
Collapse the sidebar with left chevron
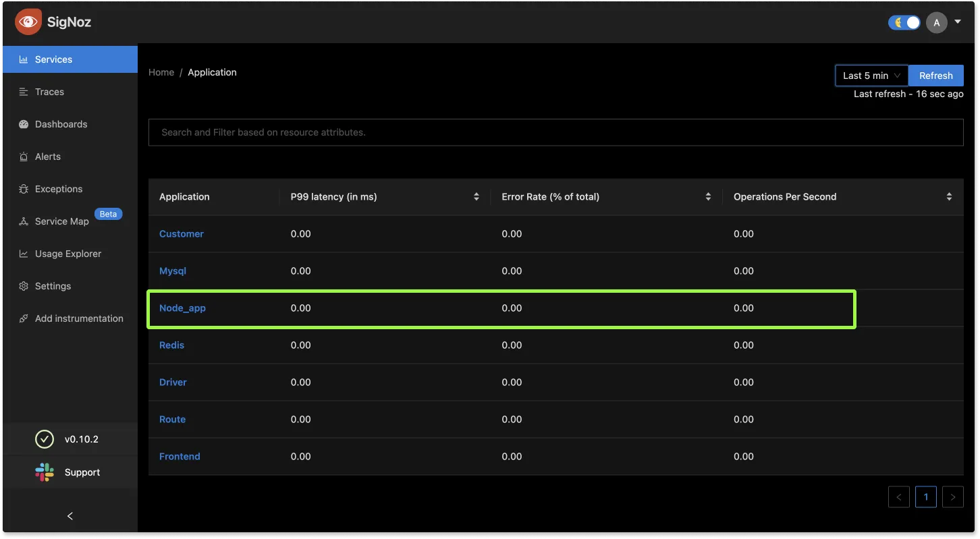[x=70, y=516]
